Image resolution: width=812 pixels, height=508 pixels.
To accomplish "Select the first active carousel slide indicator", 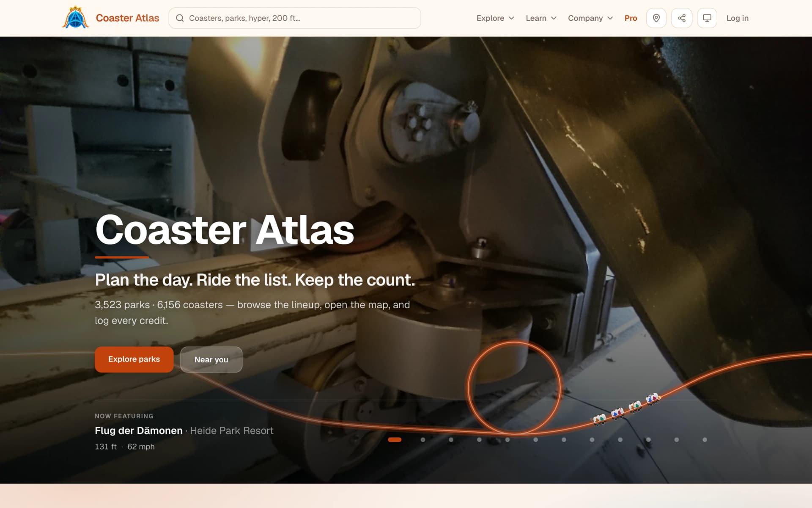I will 395,440.
